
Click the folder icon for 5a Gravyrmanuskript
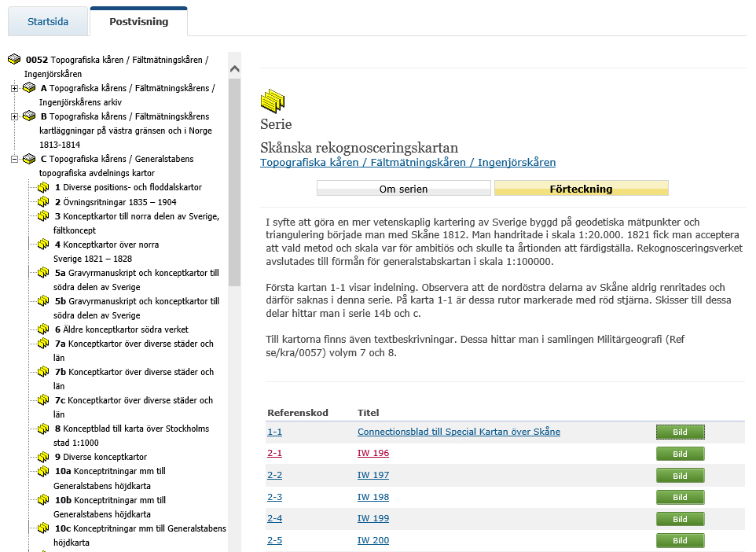[44, 273]
